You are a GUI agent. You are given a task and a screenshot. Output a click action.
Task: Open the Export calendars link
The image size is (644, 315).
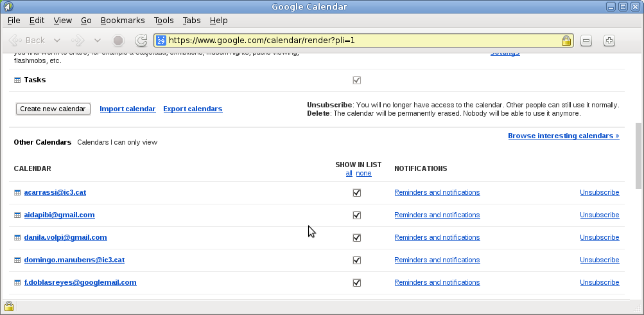[x=193, y=109]
